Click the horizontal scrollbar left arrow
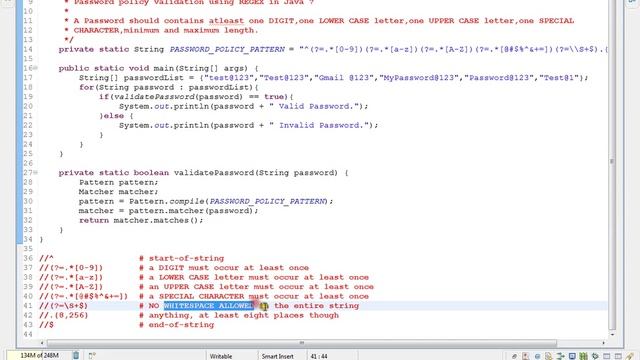 coord(42,343)
